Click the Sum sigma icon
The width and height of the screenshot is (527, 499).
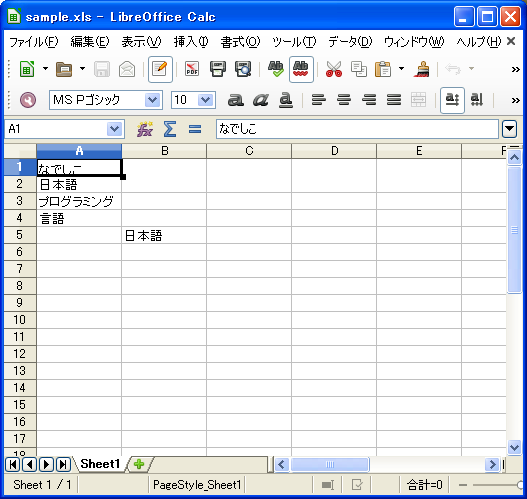tap(170, 129)
